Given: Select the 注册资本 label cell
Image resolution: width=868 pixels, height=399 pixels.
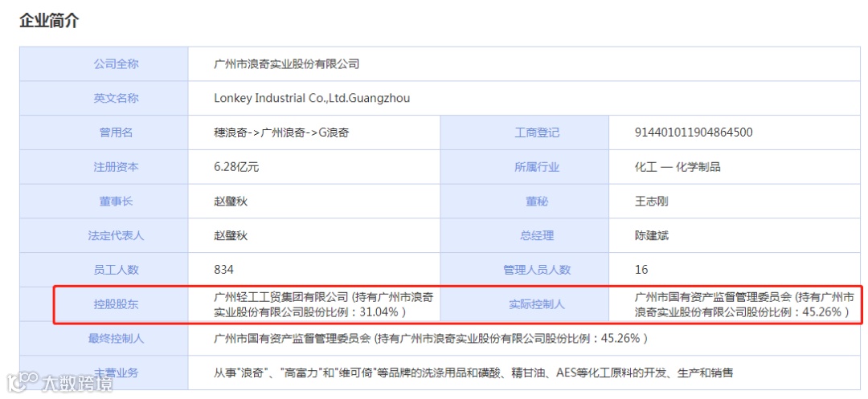Looking at the screenshot, I should pyautogui.click(x=104, y=167).
